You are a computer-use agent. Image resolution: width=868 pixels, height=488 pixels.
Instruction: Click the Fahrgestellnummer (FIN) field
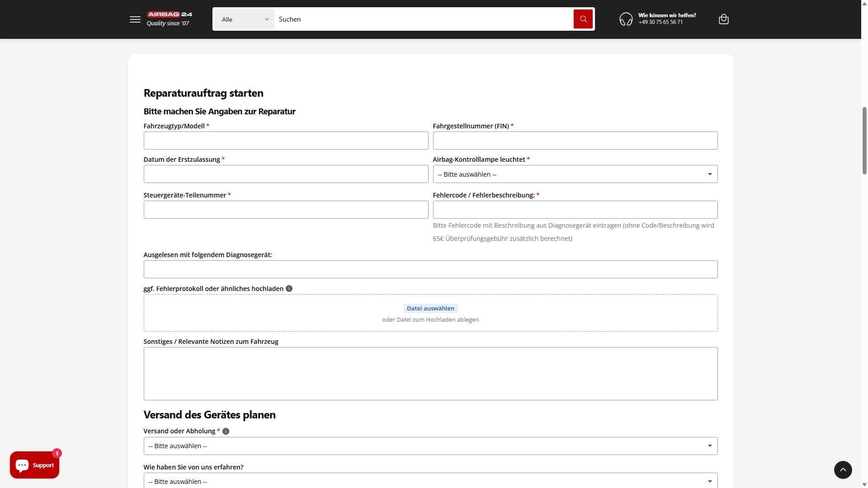(x=575, y=141)
